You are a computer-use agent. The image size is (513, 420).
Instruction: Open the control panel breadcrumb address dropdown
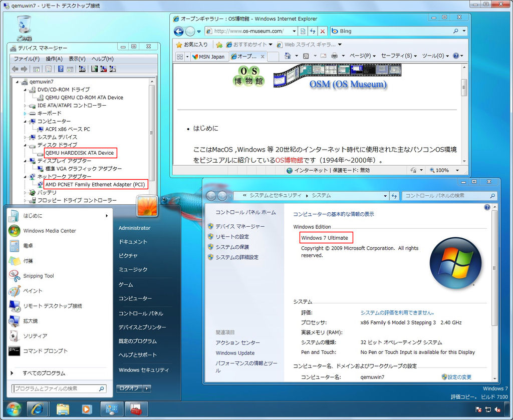point(385,196)
